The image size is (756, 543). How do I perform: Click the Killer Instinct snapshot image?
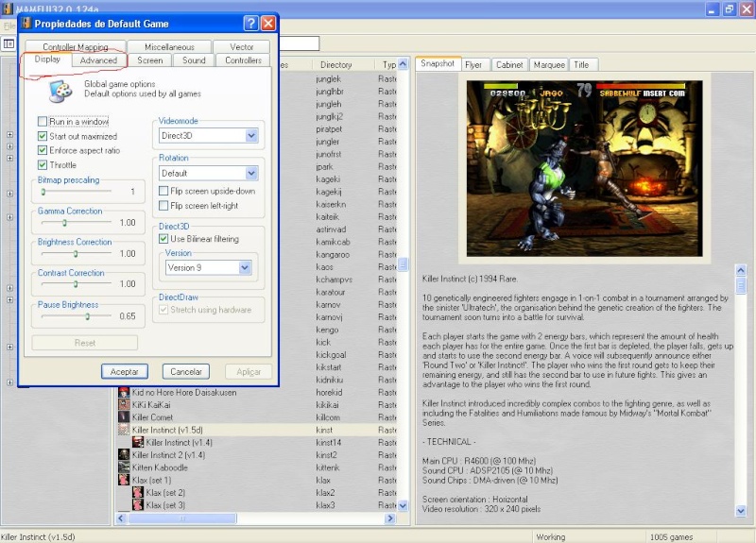coord(584,169)
